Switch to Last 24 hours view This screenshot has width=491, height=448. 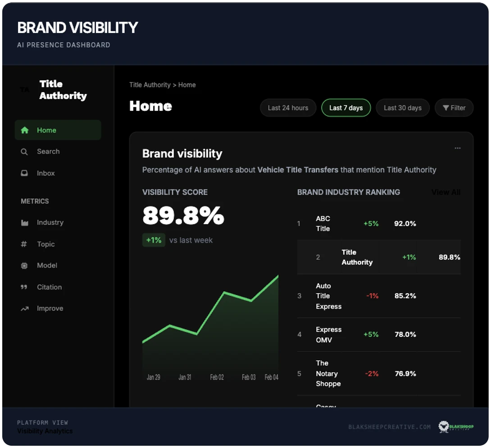[x=288, y=108]
